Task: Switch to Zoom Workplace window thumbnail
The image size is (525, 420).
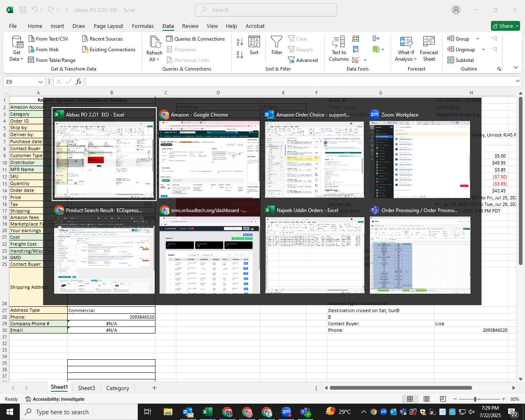Action: pyautogui.click(x=420, y=154)
